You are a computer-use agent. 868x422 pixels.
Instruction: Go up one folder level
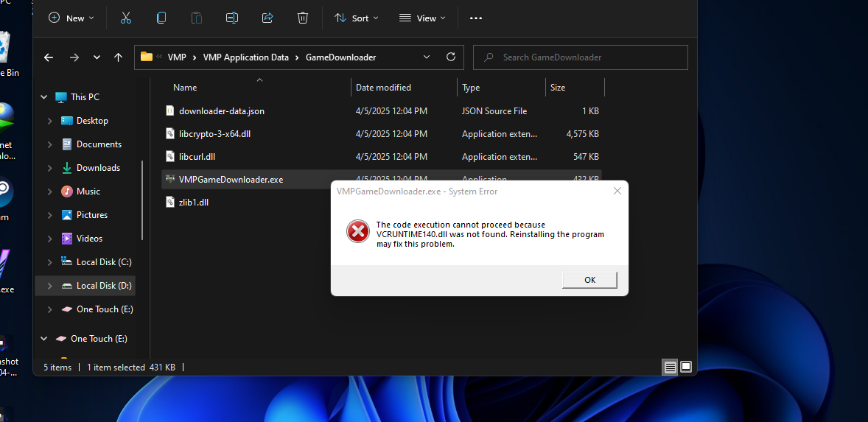(x=118, y=57)
